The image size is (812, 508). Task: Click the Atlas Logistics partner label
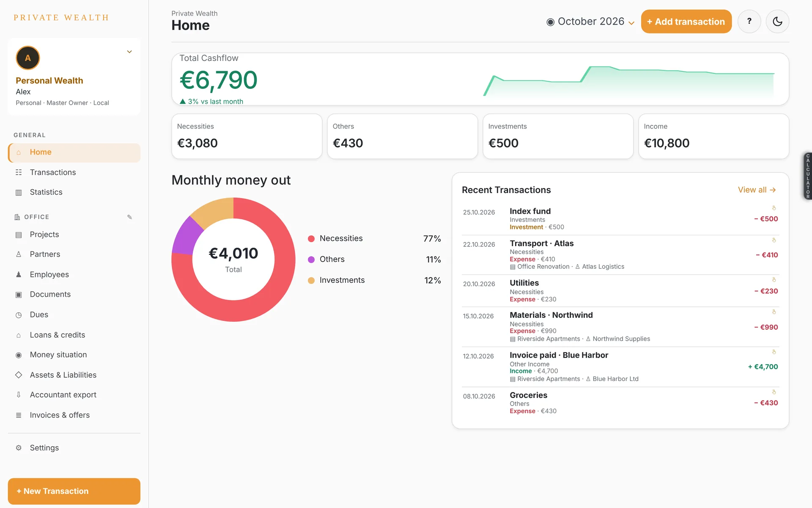(x=599, y=267)
